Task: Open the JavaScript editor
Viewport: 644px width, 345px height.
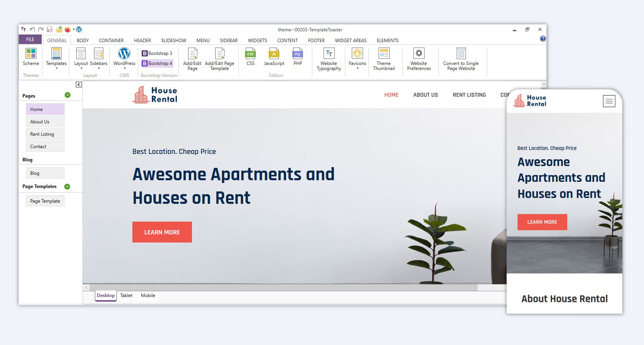Action: [274, 56]
